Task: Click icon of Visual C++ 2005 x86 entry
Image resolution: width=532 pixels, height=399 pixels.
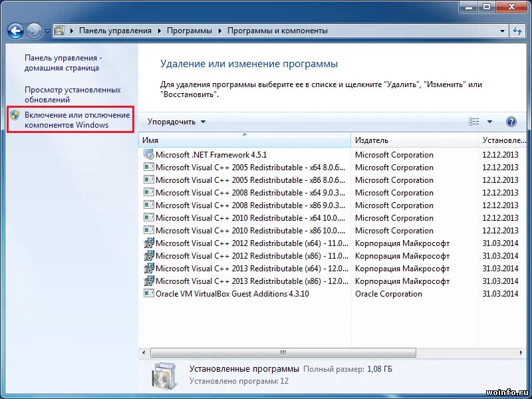Action: [148, 180]
